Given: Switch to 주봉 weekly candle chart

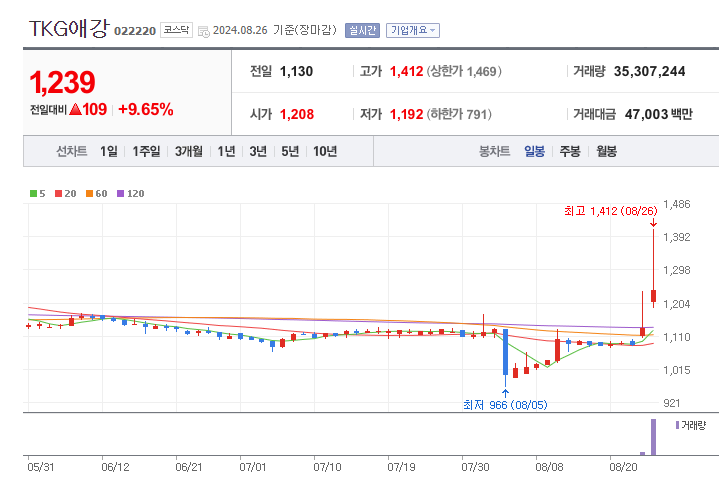Looking at the screenshot, I should coord(570,151).
